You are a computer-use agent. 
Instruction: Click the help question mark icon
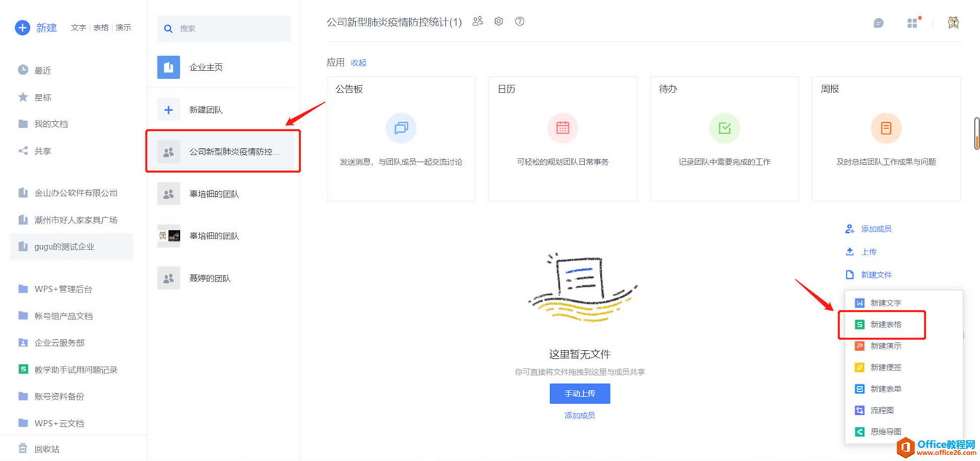(520, 21)
